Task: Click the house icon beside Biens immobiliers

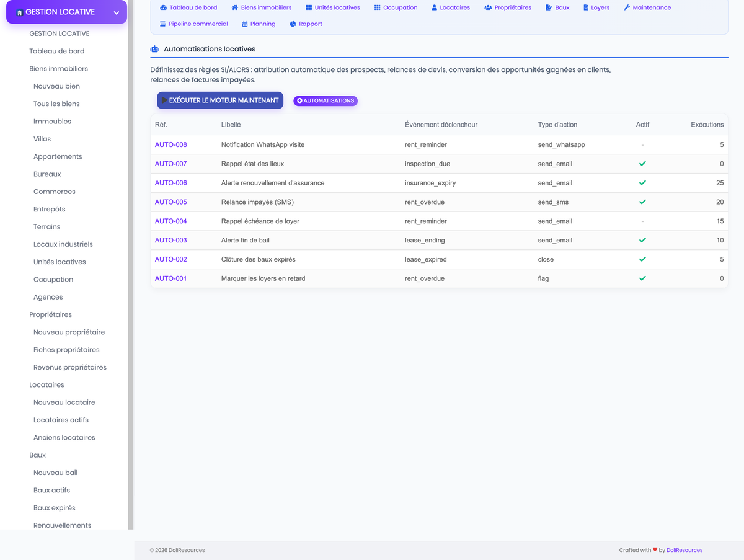Action: point(235,7)
